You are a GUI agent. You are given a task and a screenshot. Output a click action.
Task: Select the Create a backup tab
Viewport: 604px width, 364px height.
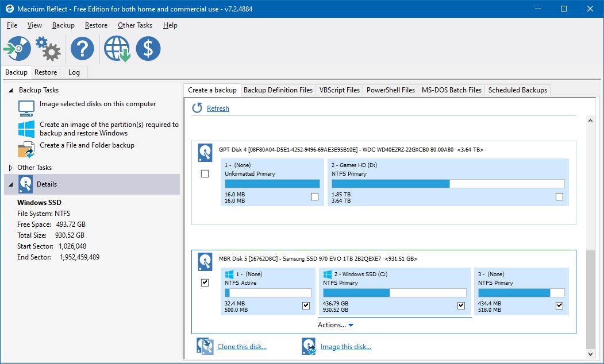[x=212, y=90]
